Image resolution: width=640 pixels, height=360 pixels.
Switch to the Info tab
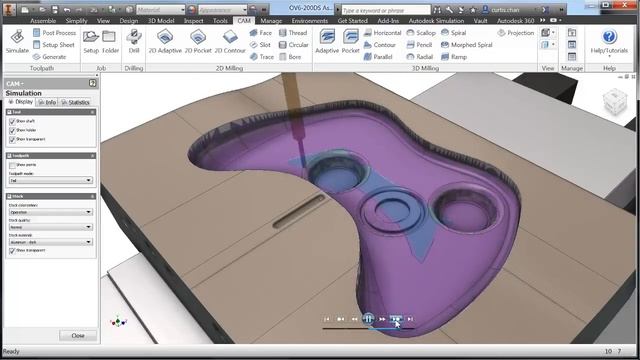47,102
